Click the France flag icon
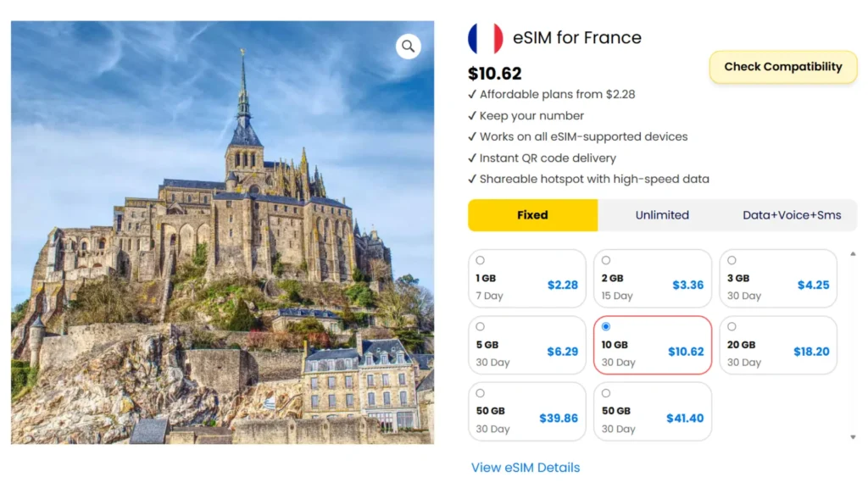The image size is (868, 488). 485,38
